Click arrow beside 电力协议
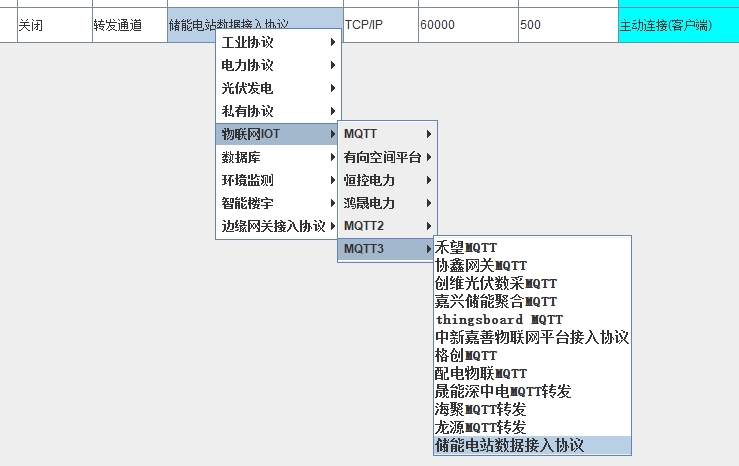The width and height of the screenshot is (739, 466). tap(333, 65)
